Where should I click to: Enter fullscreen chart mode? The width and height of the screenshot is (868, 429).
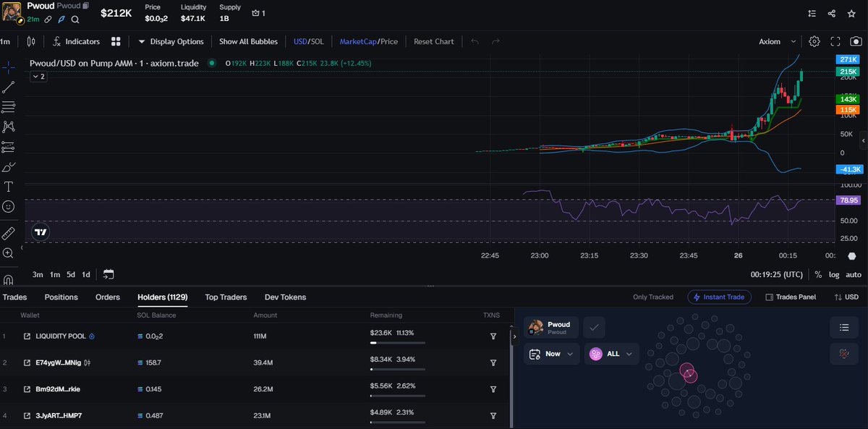(x=835, y=41)
